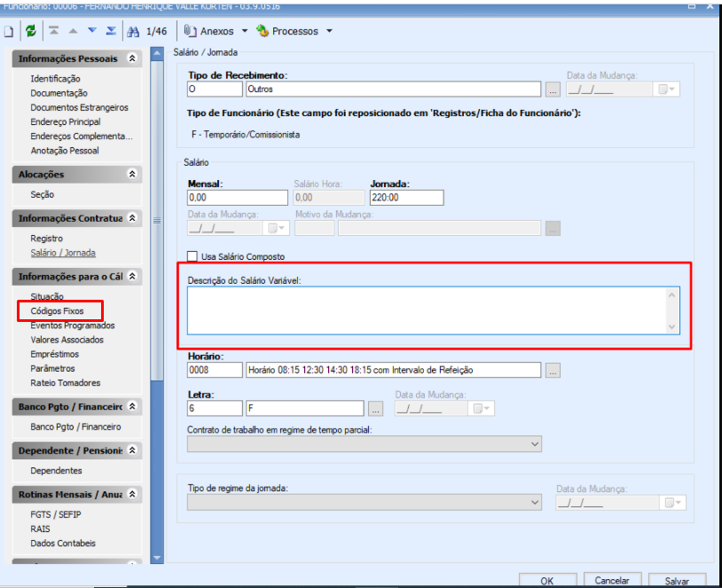
Task: Open Registro in sidebar
Action: point(46,239)
